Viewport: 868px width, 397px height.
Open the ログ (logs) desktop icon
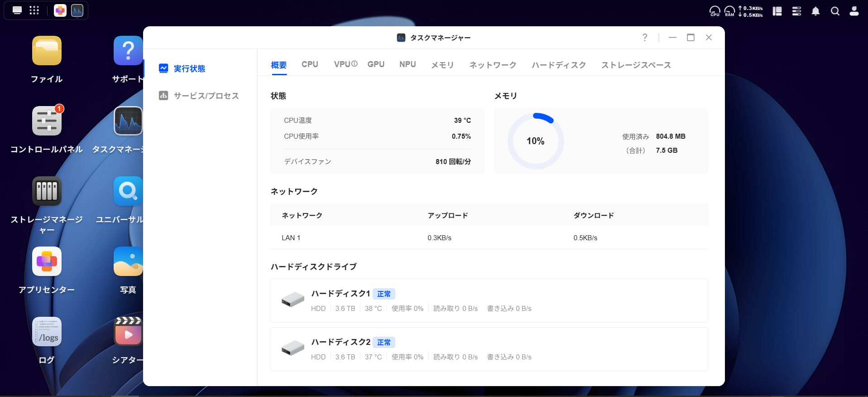[47, 332]
